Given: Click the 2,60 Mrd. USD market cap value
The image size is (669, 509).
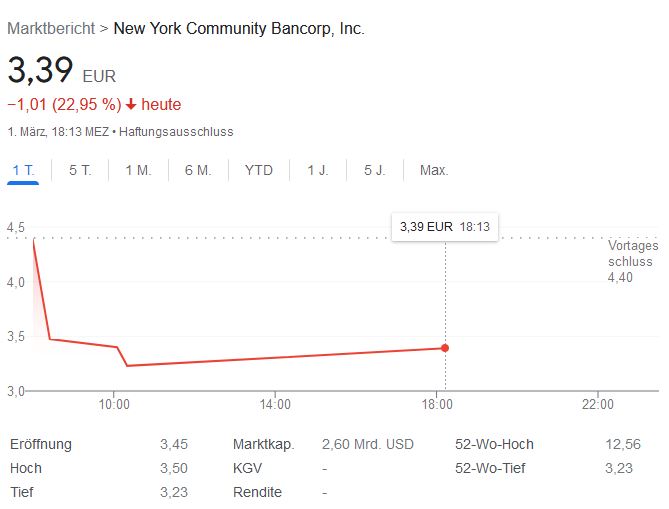Looking at the screenshot, I should click(x=367, y=444).
